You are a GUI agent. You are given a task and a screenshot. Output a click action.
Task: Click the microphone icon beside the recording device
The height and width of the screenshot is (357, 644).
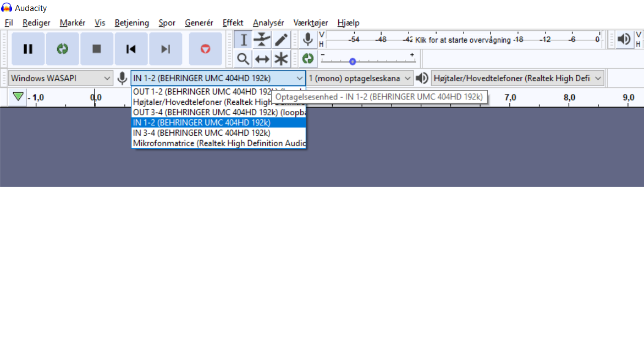coord(122,78)
